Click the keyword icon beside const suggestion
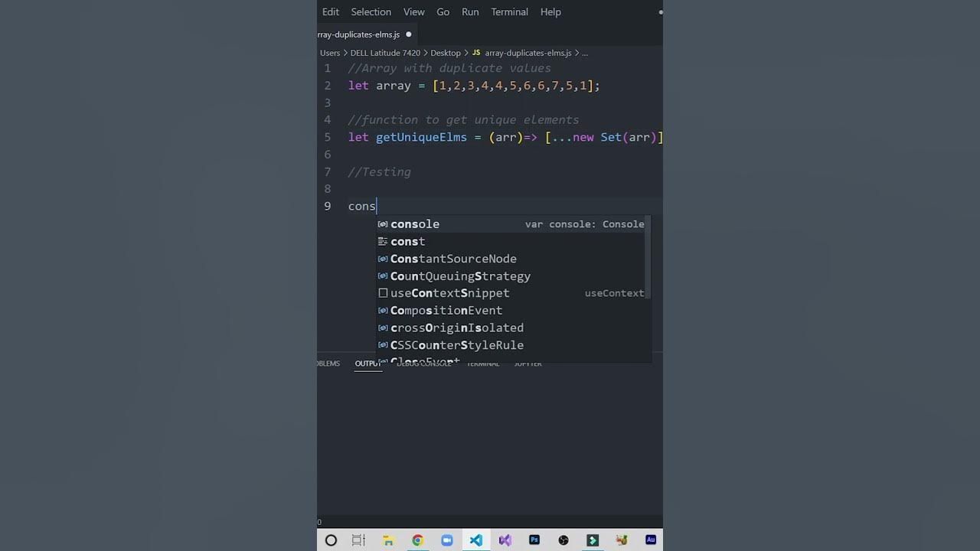The width and height of the screenshot is (980, 551). point(383,242)
